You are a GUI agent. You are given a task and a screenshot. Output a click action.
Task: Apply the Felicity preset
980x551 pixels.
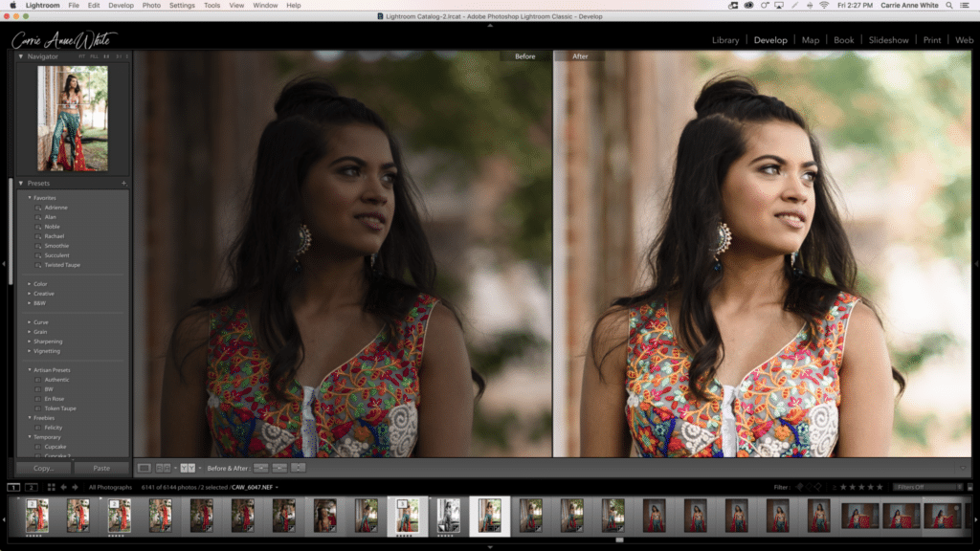[54, 428]
